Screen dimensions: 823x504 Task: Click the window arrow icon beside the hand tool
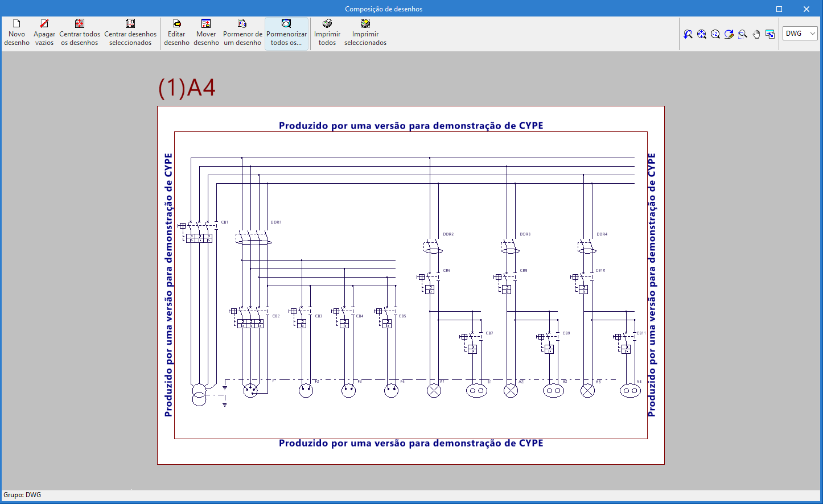click(x=770, y=34)
